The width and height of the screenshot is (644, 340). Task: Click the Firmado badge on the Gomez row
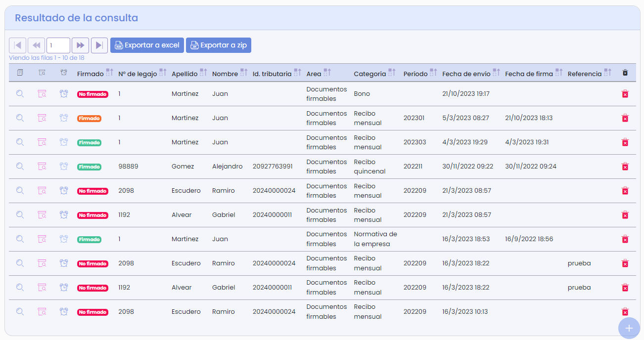click(89, 167)
